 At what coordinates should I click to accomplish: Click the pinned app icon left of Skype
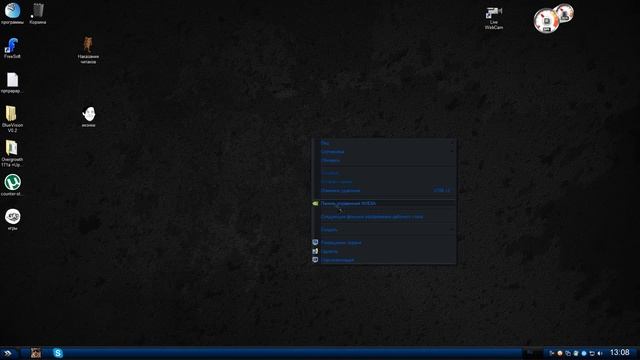click(36, 353)
